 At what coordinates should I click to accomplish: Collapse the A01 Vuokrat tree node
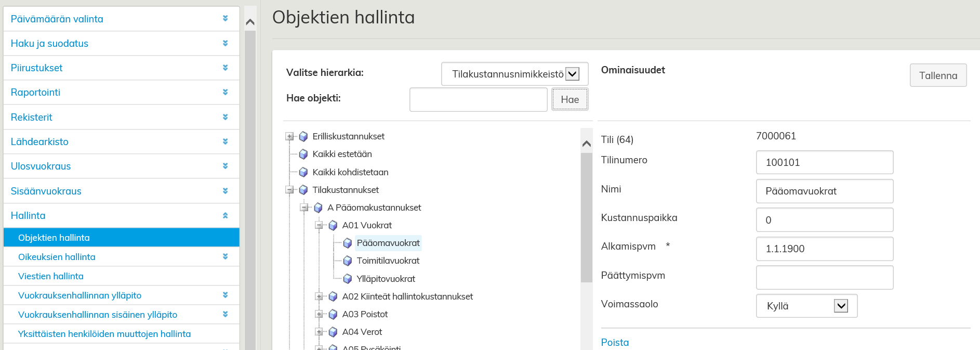(319, 226)
